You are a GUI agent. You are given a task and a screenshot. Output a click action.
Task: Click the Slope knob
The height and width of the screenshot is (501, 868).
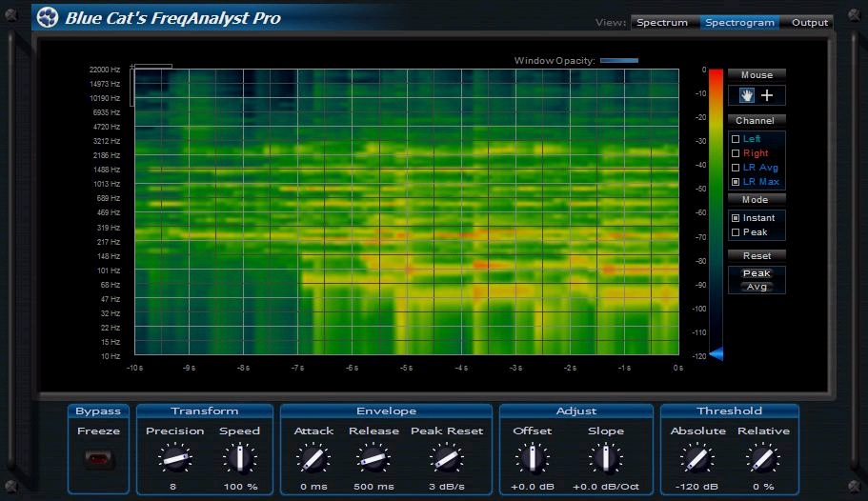[x=606, y=459]
